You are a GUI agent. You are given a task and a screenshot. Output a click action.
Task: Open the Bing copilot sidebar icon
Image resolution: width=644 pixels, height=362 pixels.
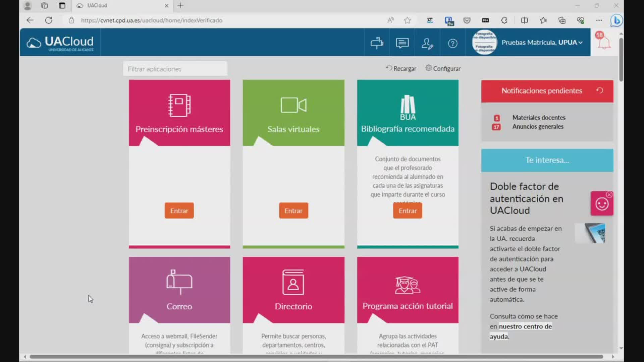click(x=616, y=20)
